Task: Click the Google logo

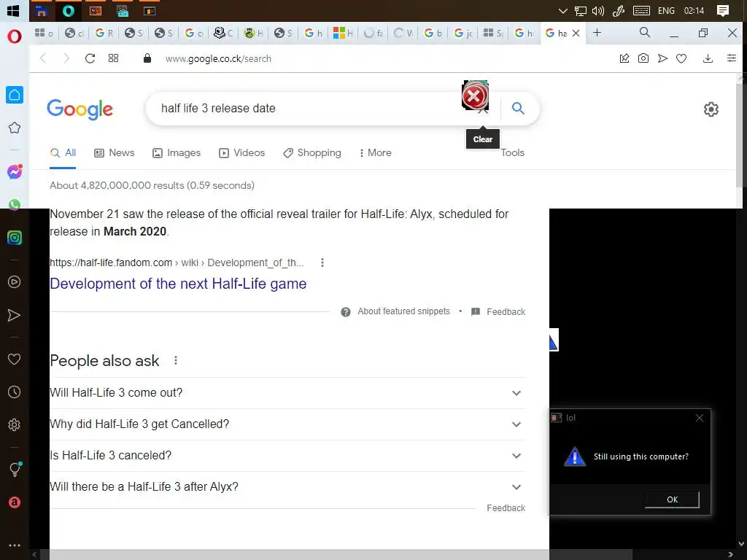Action: point(80,109)
